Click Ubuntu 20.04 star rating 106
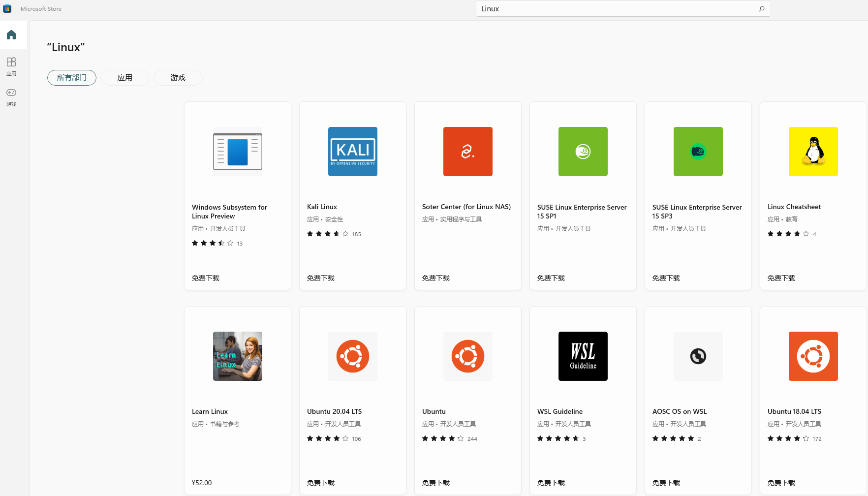 pyautogui.click(x=334, y=438)
